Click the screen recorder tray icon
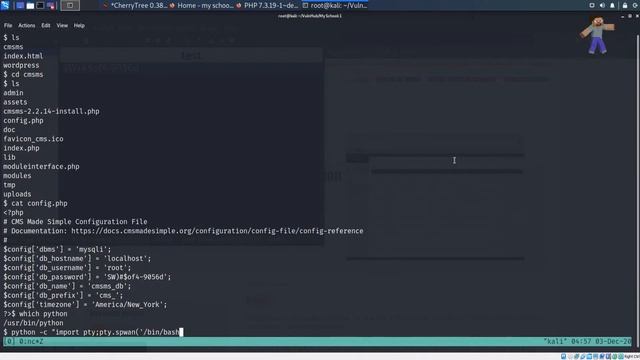This screenshot has height=360, width=640. (592, 5)
